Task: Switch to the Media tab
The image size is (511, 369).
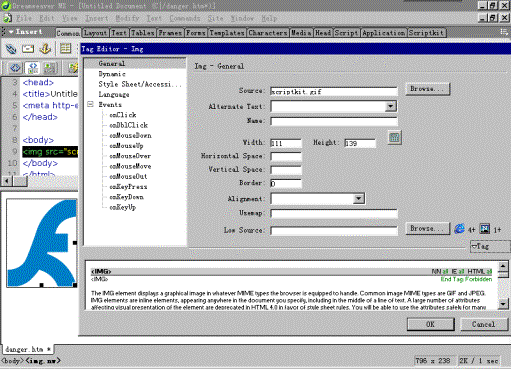Action: (x=301, y=33)
